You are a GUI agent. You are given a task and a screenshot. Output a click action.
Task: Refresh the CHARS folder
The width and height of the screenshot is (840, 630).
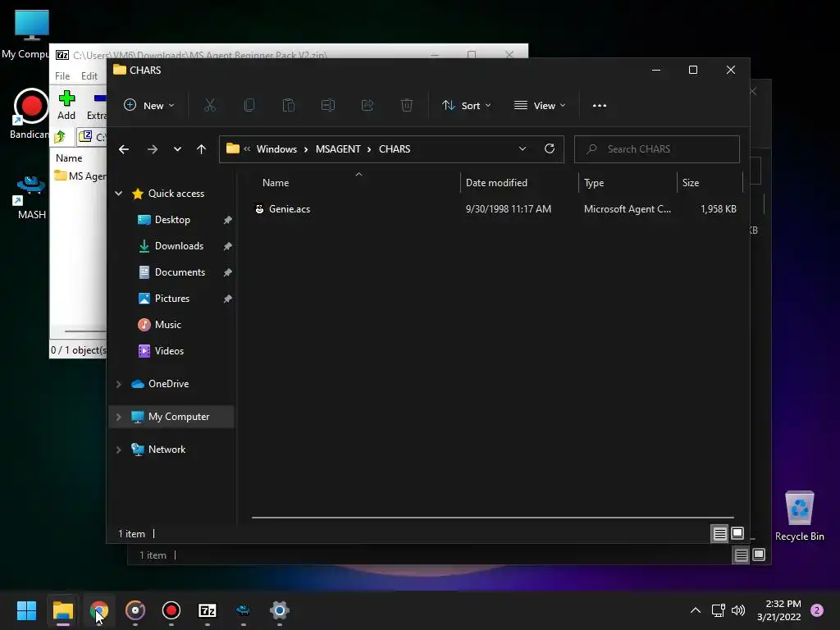pos(549,149)
